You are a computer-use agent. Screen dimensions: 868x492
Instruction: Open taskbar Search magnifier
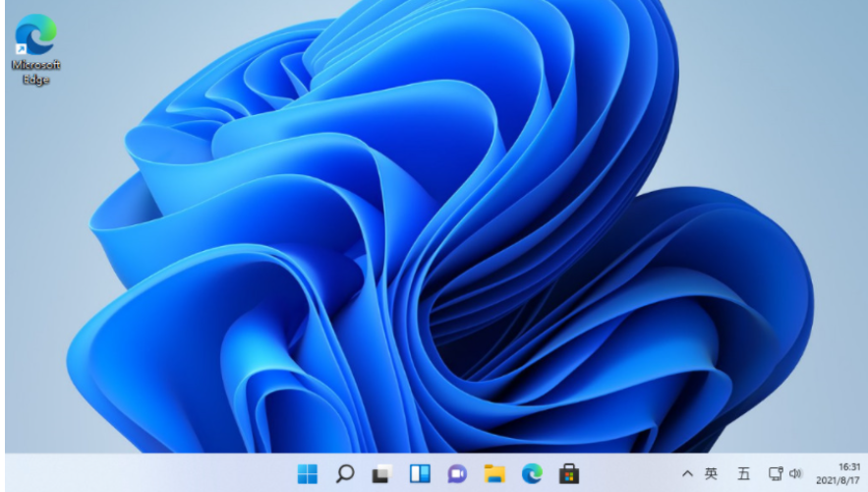pos(345,473)
